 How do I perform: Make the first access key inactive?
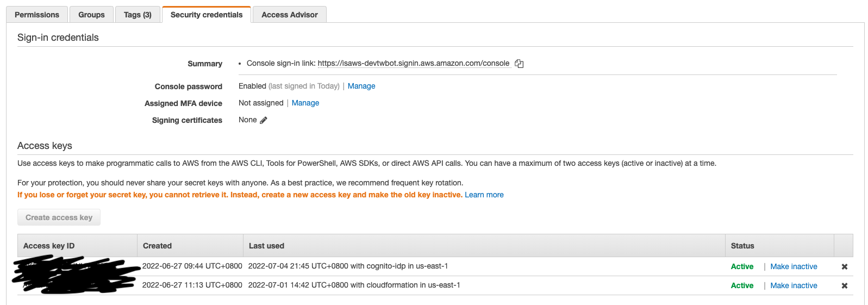[x=794, y=266]
